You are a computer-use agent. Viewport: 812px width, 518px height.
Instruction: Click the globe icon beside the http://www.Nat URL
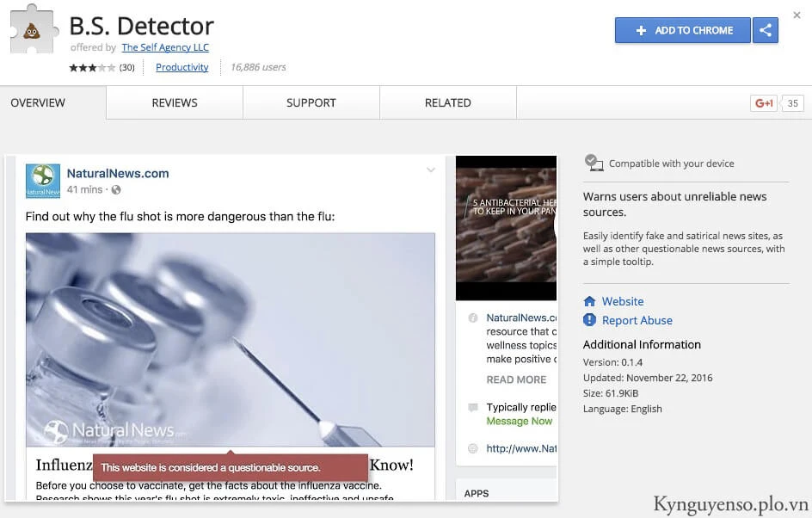click(x=472, y=448)
